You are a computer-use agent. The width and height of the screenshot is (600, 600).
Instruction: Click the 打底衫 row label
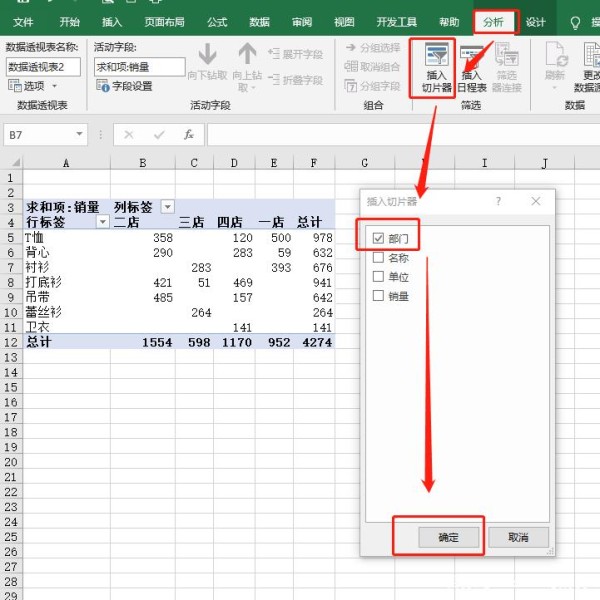click(43, 282)
